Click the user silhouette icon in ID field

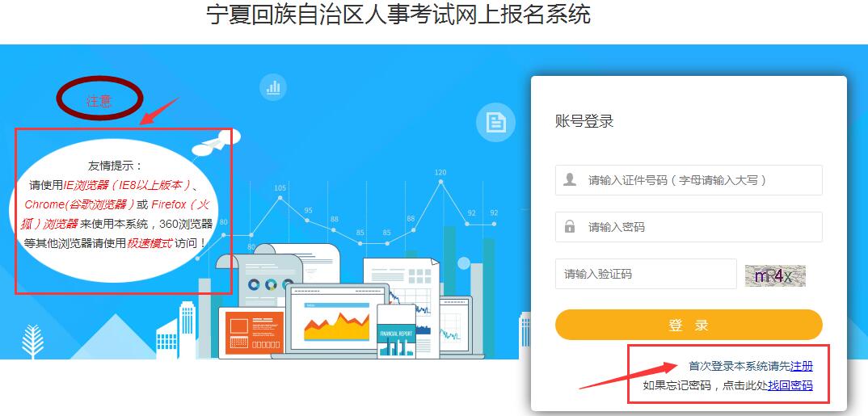570,180
